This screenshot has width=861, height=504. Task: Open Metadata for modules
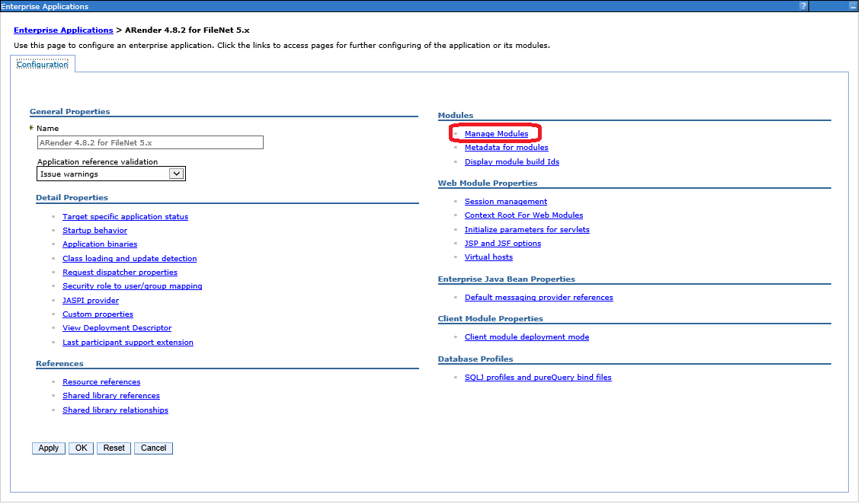(506, 148)
